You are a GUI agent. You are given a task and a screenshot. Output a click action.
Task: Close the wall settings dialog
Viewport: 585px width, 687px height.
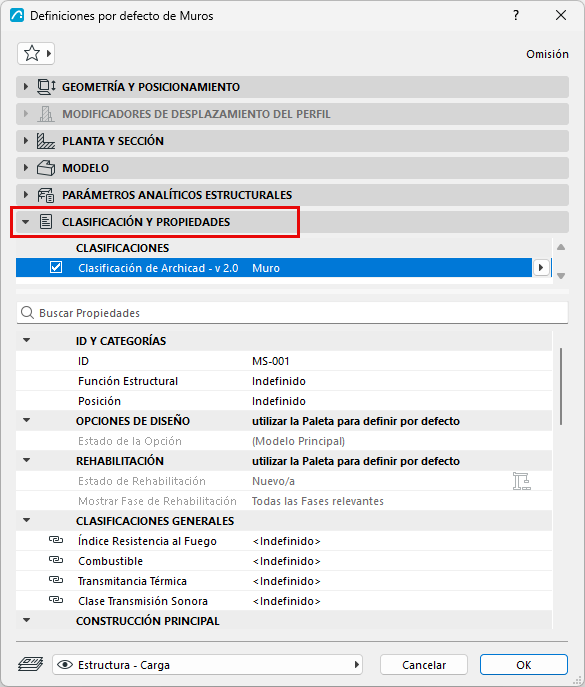tap(561, 15)
